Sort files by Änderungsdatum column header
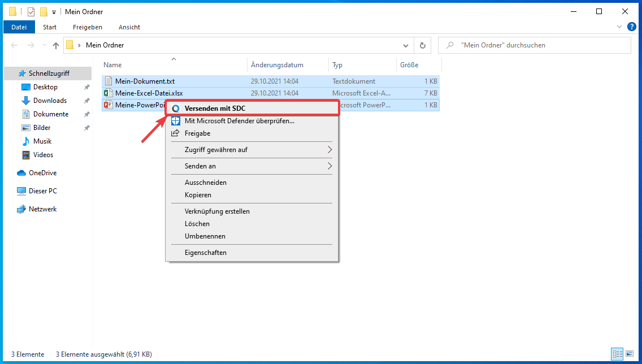The width and height of the screenshot is (642, 364). click(x=277, y=65)
